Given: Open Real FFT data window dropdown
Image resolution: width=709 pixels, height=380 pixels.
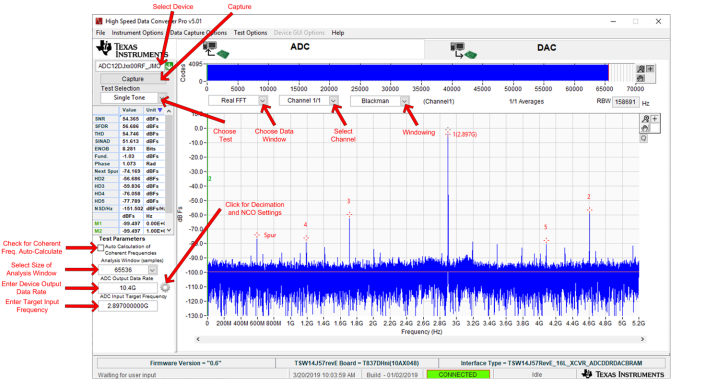Looking at the screenshot, I should [263, 100].
